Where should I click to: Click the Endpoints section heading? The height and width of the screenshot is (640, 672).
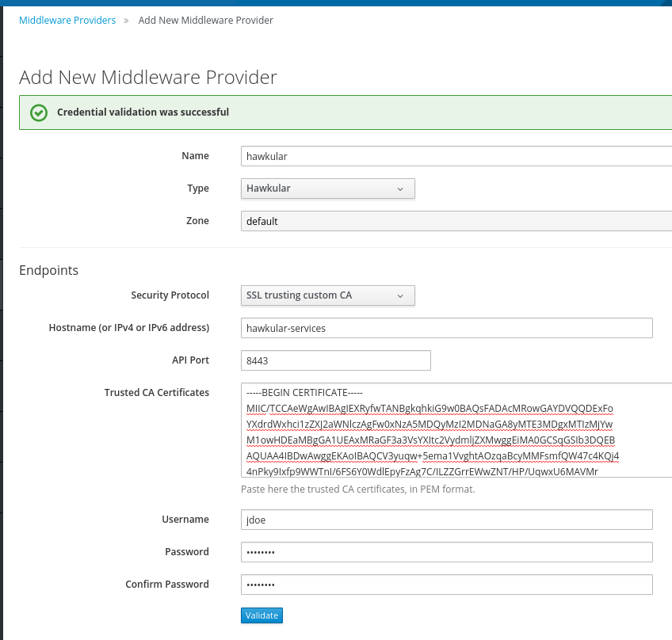(49, 270)
